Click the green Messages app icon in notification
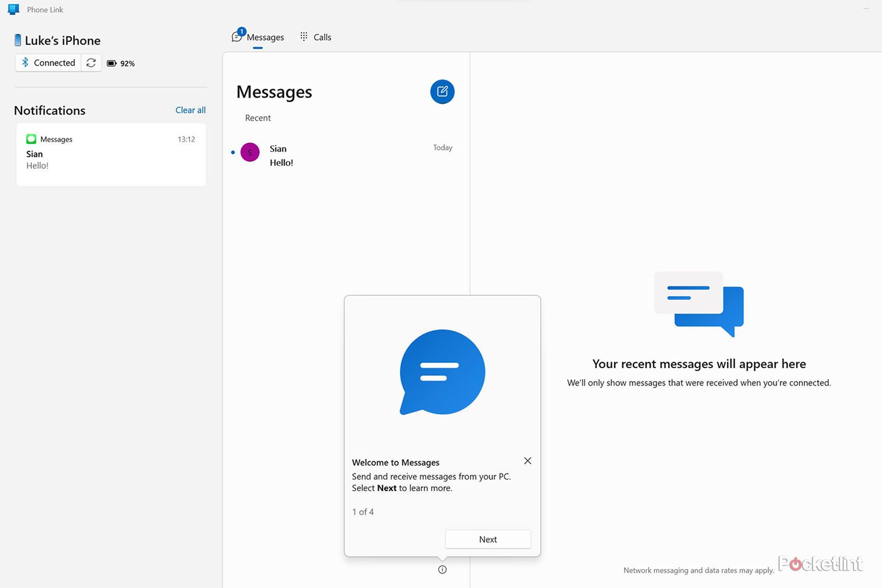The height and width of the screenshot is (588, 882). point(31,139)
